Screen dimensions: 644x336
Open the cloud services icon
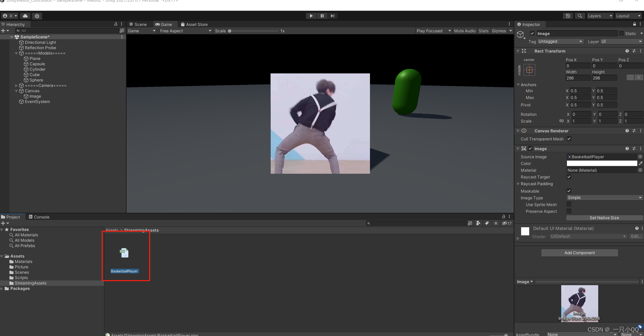point(25,16)
